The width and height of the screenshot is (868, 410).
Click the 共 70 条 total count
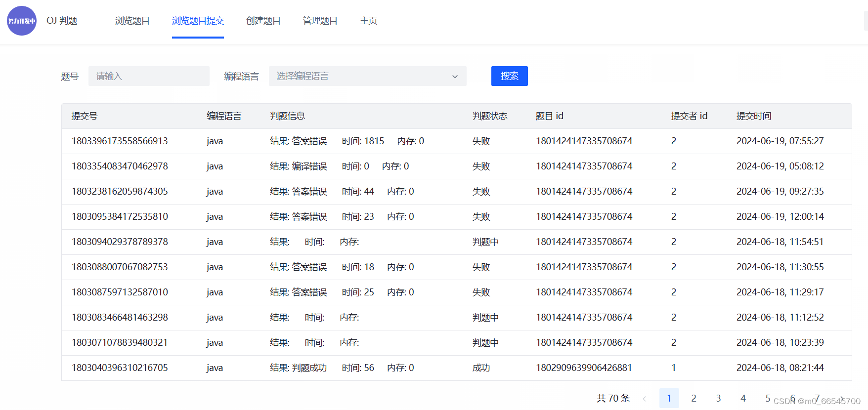point(613,398)
